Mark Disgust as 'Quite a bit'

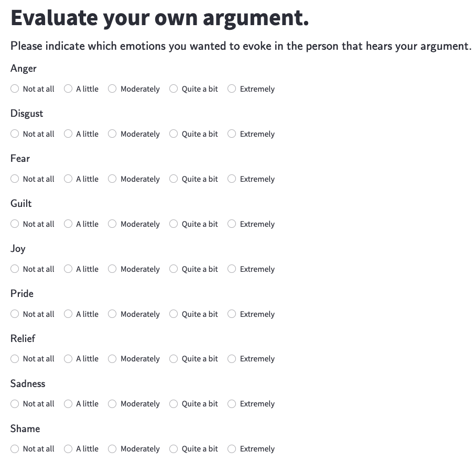[174, 134]
